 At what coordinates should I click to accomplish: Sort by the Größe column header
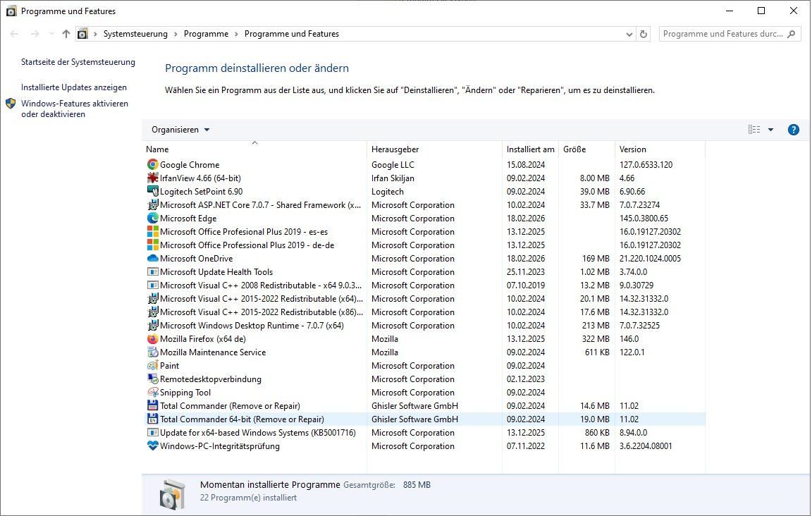coord(586,149)
